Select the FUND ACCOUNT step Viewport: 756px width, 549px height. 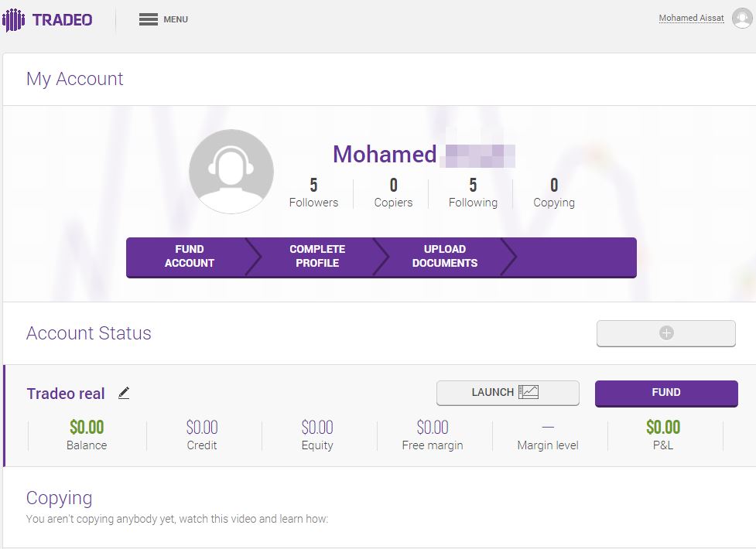(189, 257)
